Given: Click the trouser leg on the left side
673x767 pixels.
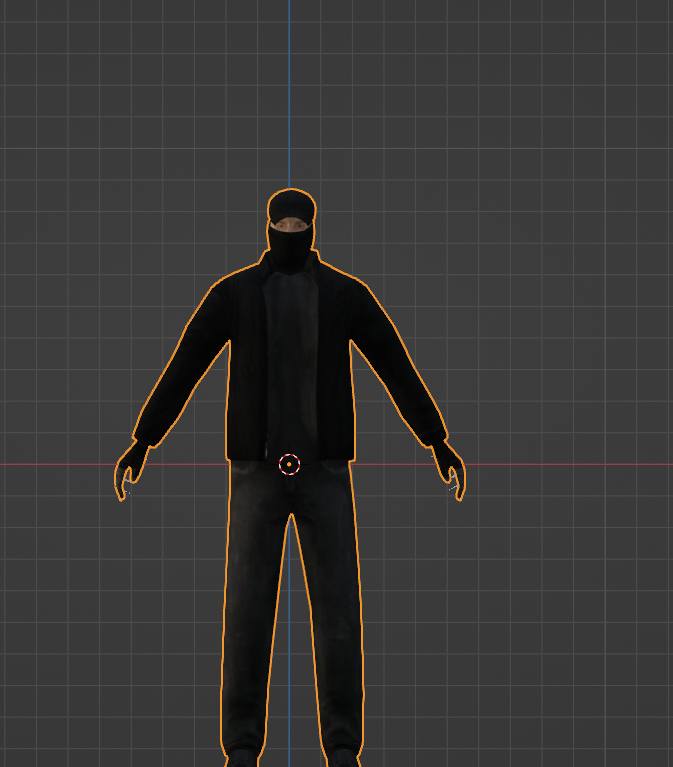Looking at the screenshot, I should pos(252,620).
